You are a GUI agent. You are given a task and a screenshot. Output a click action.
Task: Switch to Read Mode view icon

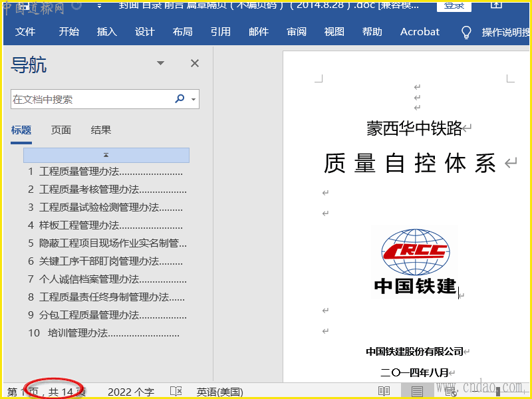(384, 391)
